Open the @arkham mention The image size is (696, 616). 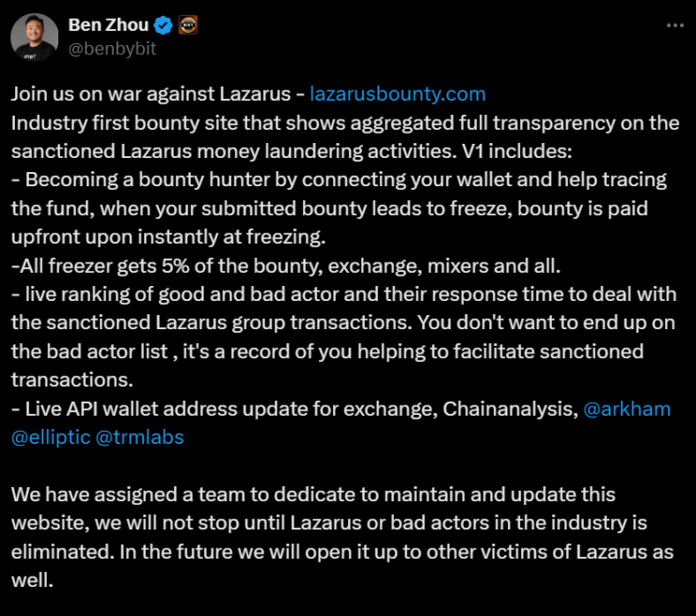[626, 409]
